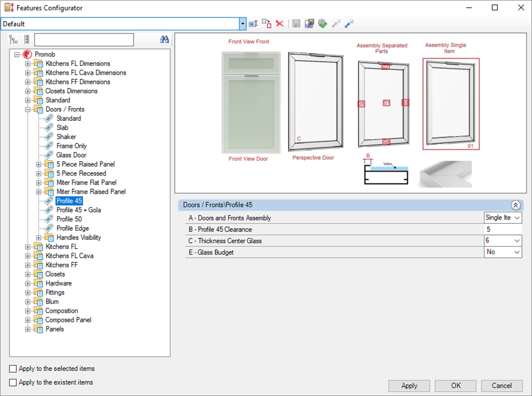
Task: Select Kitchens FF Dimensions folder
Action: [x=78, y=82]
